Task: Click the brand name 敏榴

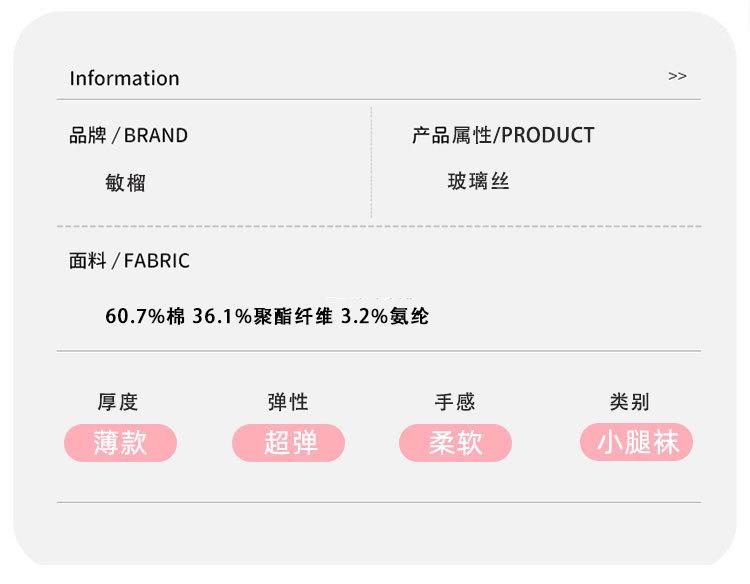Action: pos(126,182)
